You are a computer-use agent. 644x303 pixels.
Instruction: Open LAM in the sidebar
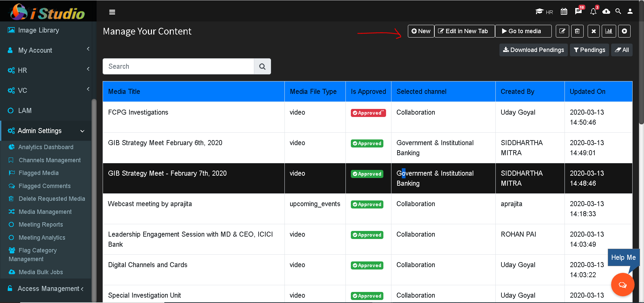[x=46, y=111]
